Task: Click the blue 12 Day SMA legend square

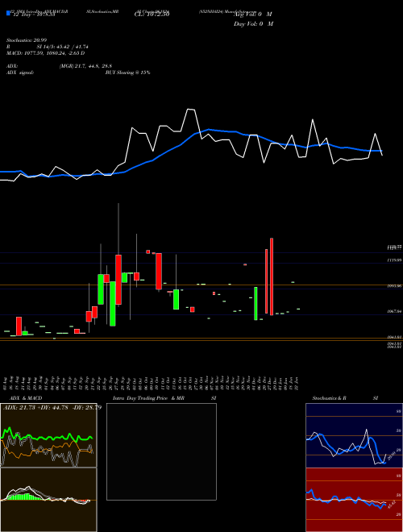Action: (8, 13)
